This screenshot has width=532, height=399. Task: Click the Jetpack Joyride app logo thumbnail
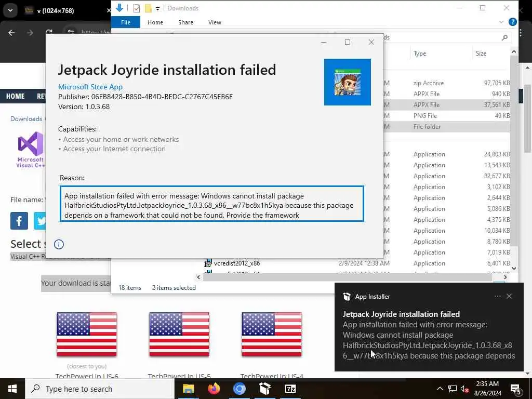(348, 82)
